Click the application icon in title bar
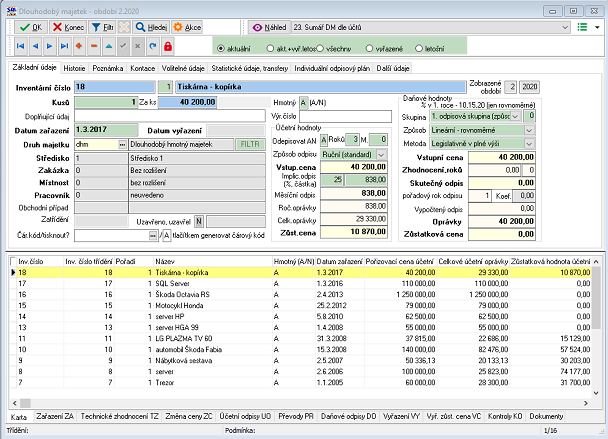Viewport: 608px width, 439px height. [x=11, y=11]
